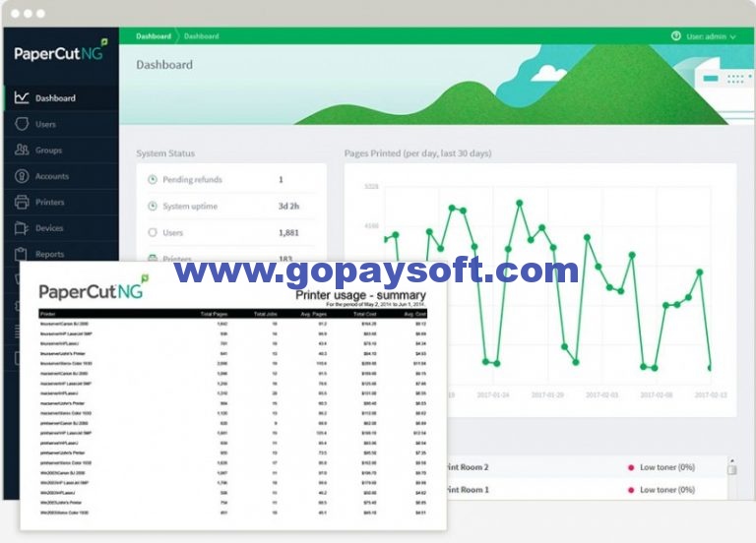Click the 2017-02-03 date axis label
The image size is (756, 543).
pos(601,394)
